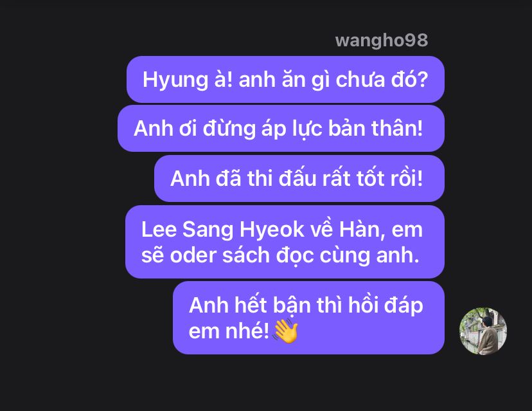Open the wangho98 sender username
The image size is (532, 411).
click(x=382, y=41)
